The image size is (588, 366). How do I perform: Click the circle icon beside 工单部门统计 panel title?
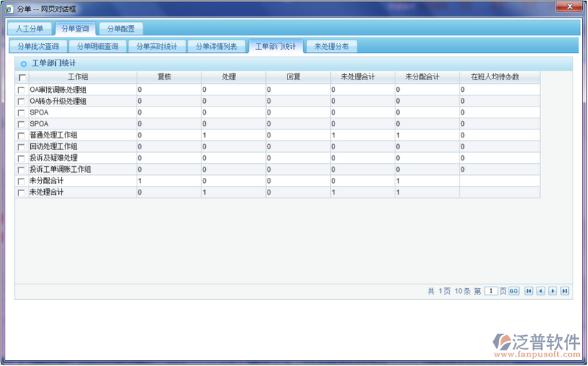click(24, 64)
